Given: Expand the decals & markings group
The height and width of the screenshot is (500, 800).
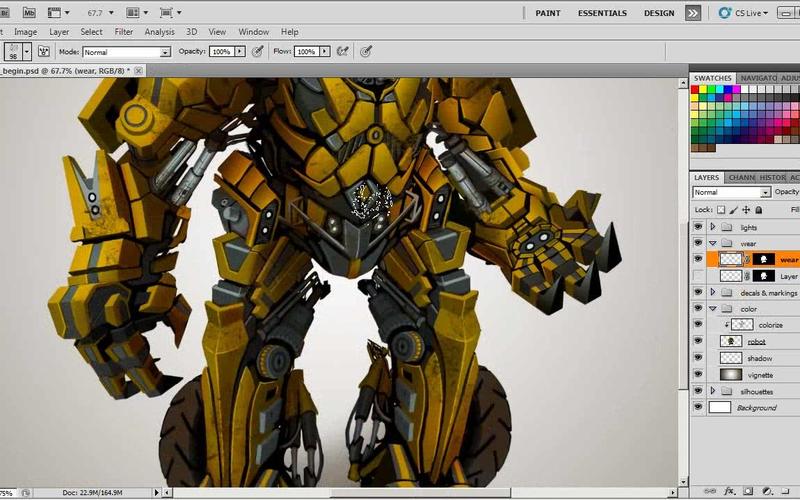Looking at the screenshot, I should click(713, 292).
